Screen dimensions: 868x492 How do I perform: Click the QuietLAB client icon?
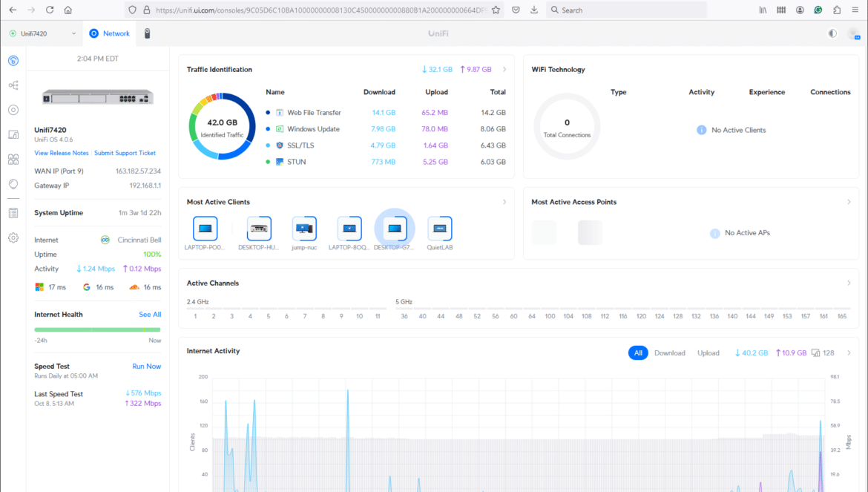tap(439, 228)
